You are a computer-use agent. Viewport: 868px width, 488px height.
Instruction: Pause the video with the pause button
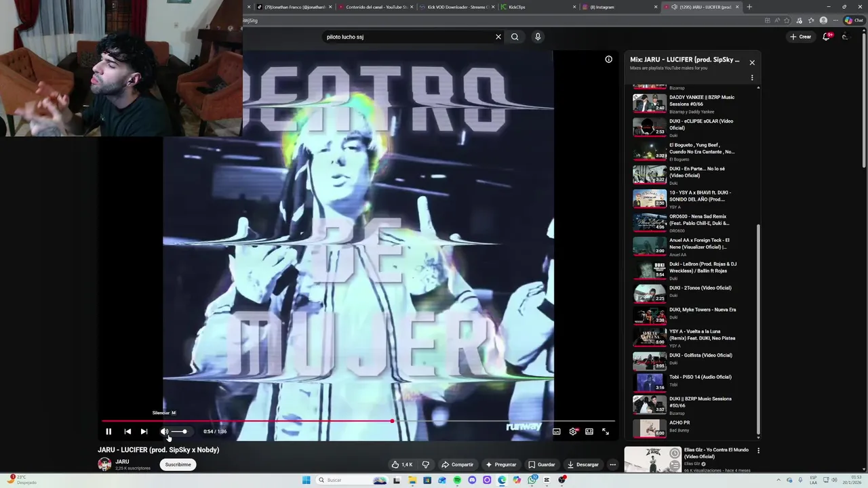tap(108, 431)
